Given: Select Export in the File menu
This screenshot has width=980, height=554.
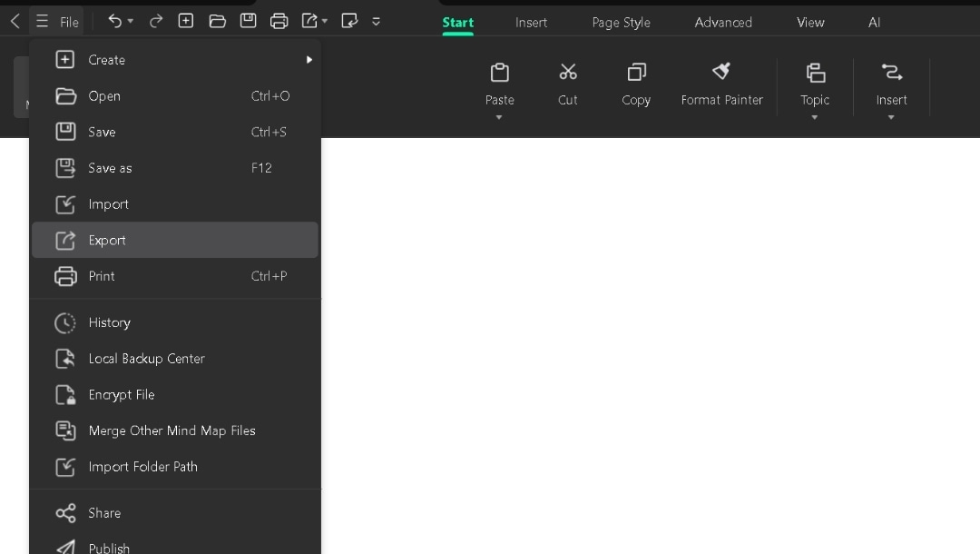Looking at the screenshot, I should tap(175, 240).
